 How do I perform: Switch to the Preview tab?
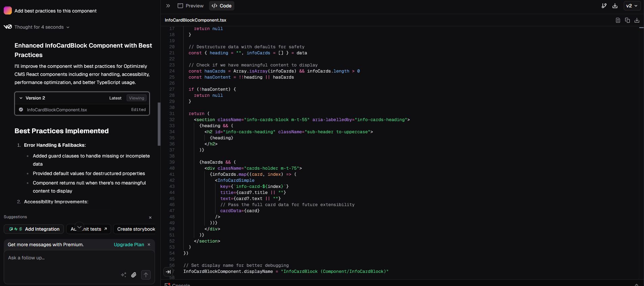[191, 6]
